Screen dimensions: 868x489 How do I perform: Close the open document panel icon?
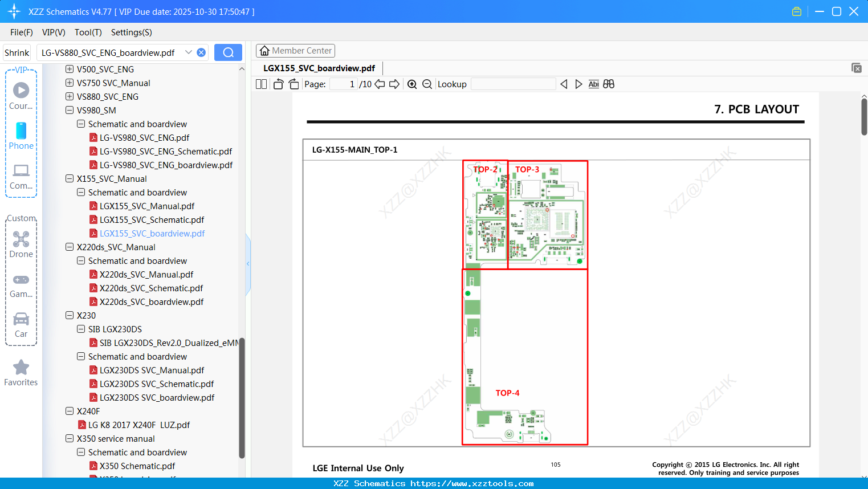click(x=857, y=68)
